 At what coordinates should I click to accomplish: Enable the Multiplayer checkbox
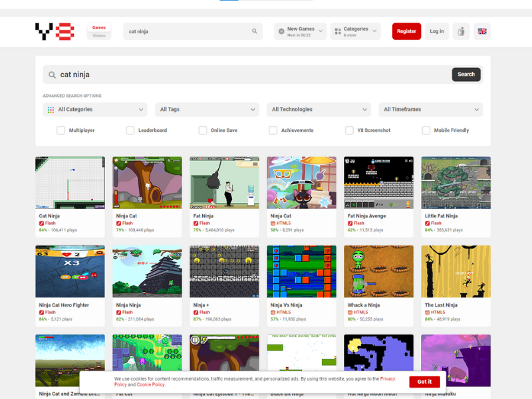coord(61,130)
